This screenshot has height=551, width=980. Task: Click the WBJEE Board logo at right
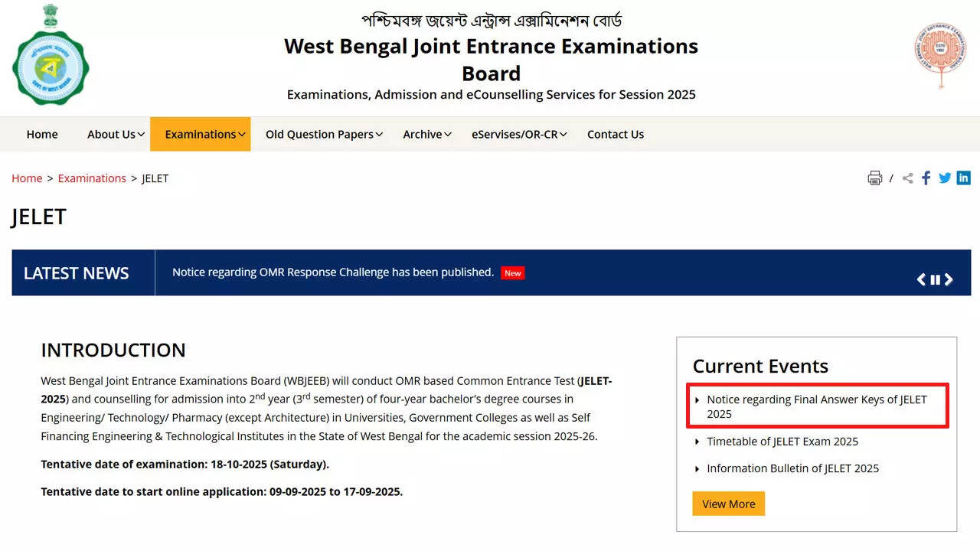[940, 55]
